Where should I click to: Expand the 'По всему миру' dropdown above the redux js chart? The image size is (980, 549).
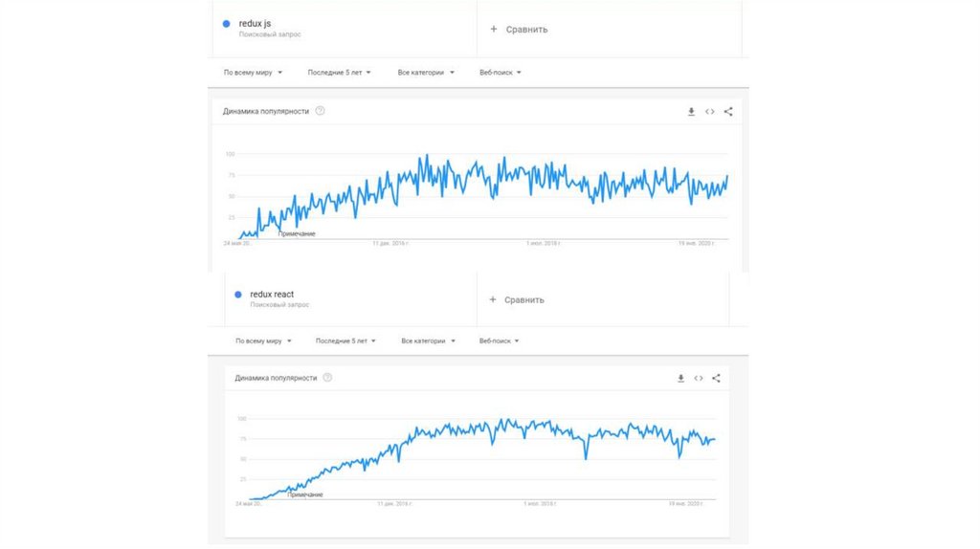253,72
